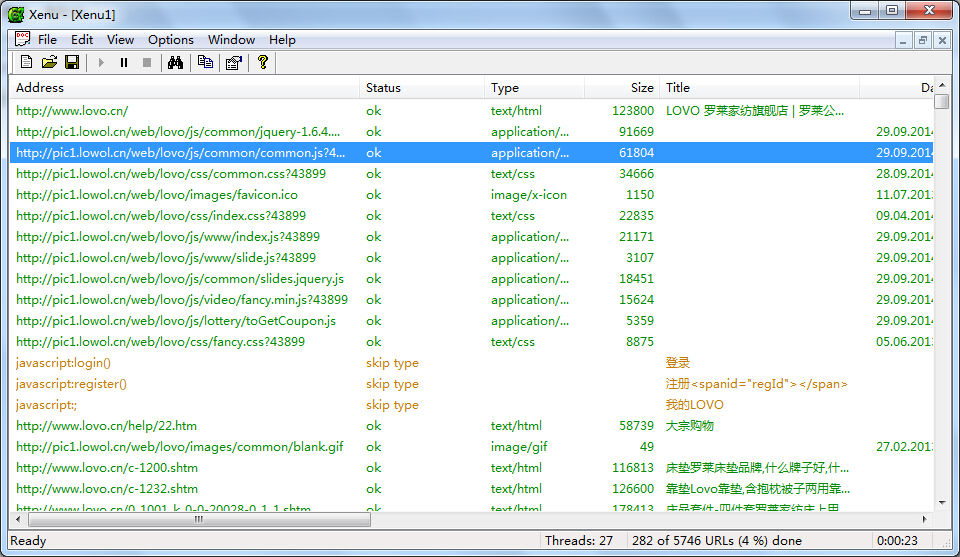Viewport: 960px width, 557px height.
Task: Select the slide.js?43899 URL row
Action: coord(471,258)
